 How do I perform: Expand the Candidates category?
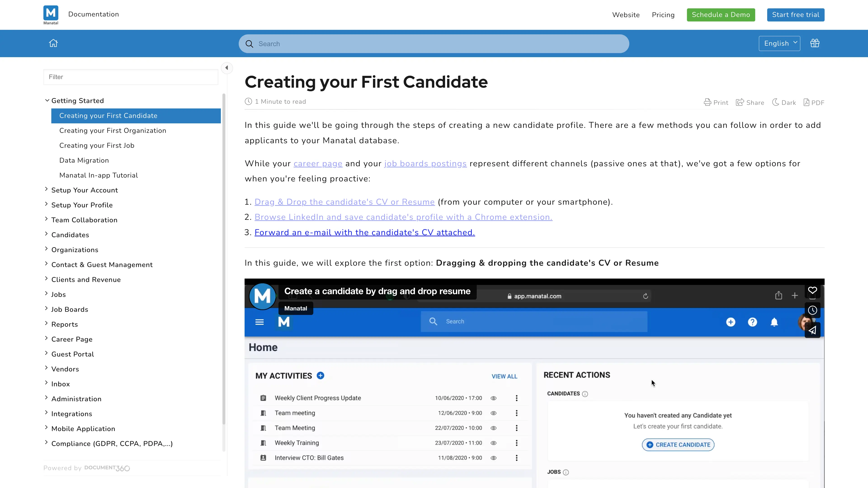point(46,234)
